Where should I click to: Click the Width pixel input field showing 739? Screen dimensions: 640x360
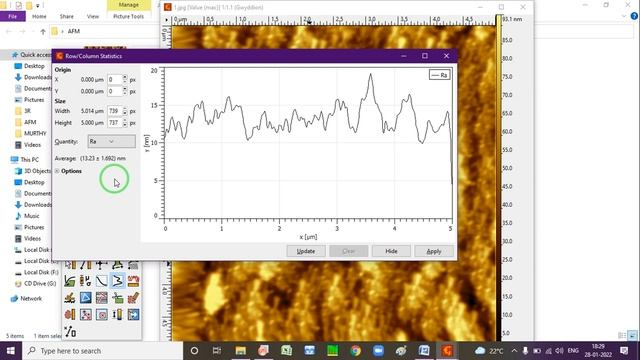tap(115, 111)
